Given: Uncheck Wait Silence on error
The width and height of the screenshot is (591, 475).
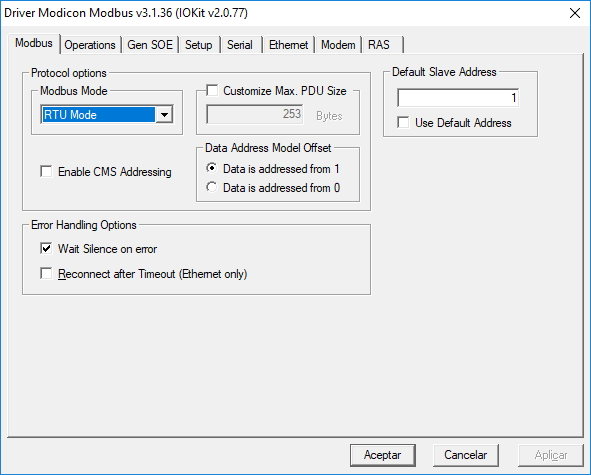Looking at the screenshot, I should [x=46, y=248].
